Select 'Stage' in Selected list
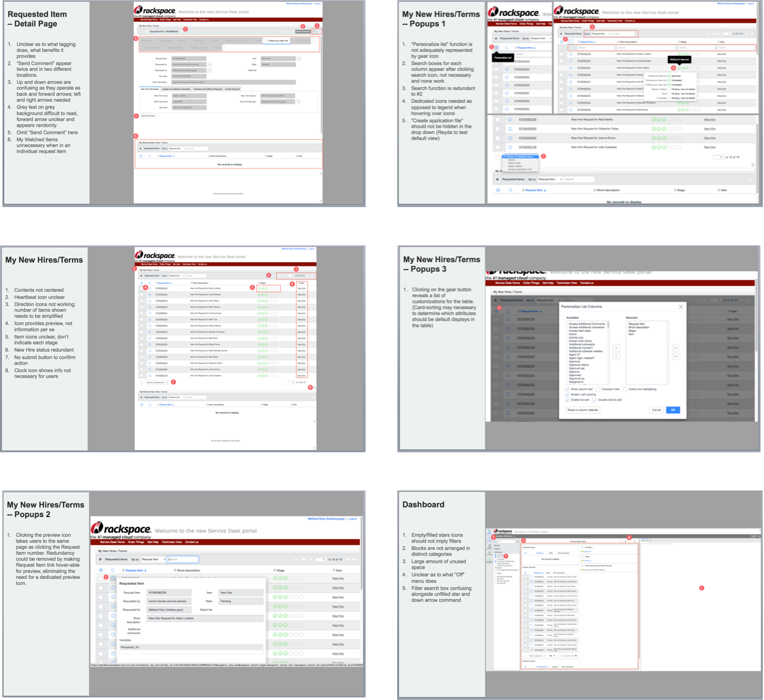 tap(632, 331)
